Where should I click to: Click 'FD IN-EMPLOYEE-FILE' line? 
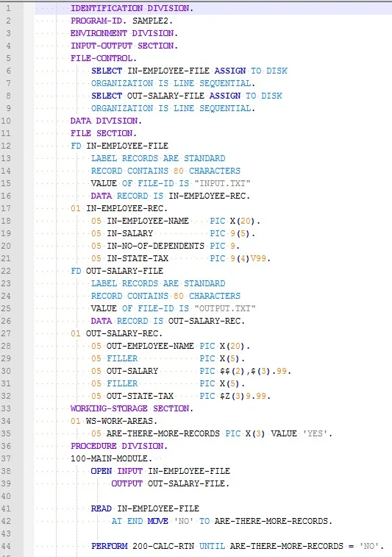[120, 146]
